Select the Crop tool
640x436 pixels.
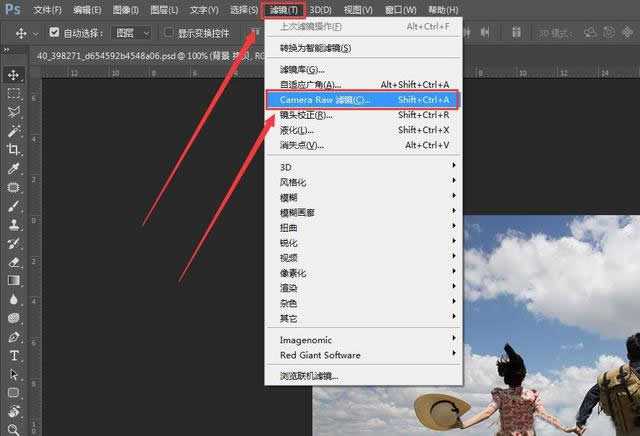pos(14,149)
